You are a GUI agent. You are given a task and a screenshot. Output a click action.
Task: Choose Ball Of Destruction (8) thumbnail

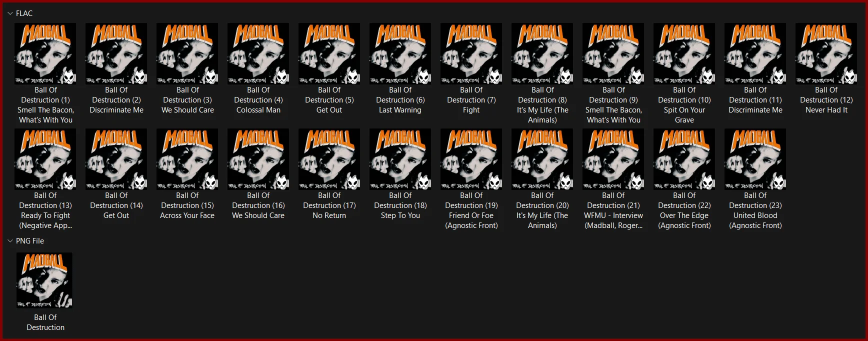[542, 53]
